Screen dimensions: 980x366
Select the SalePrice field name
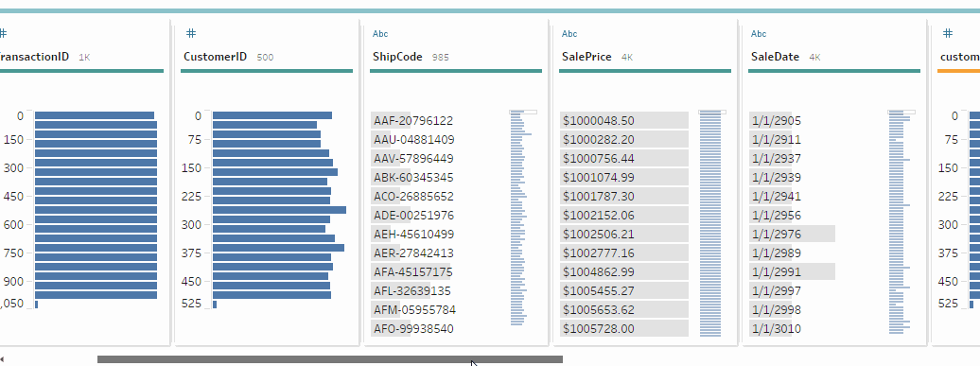tap(586, 56)
